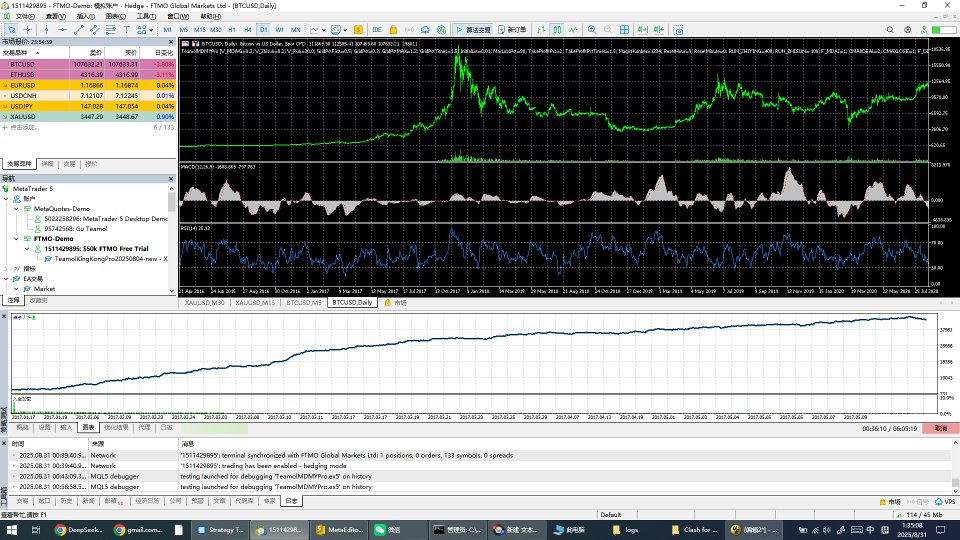Click the connection signal status icon
The width and height of the screenshot is (960, 540).
[924, 29]
